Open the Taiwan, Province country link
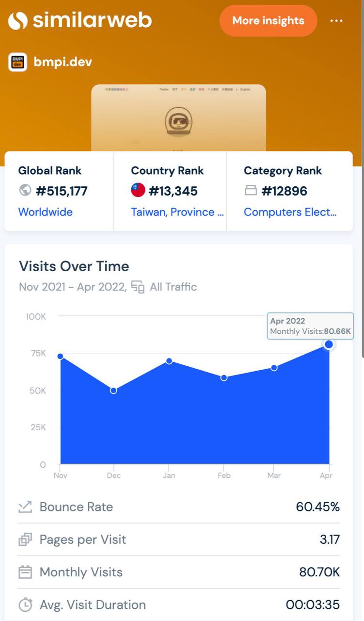Viewport: 364px width, 621px height. (177, 212)
